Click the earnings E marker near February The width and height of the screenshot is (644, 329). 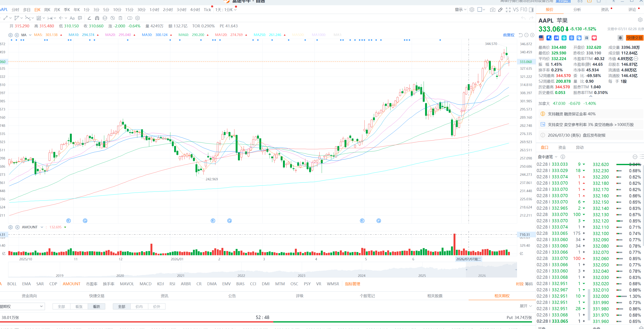[x=213, y=221]
